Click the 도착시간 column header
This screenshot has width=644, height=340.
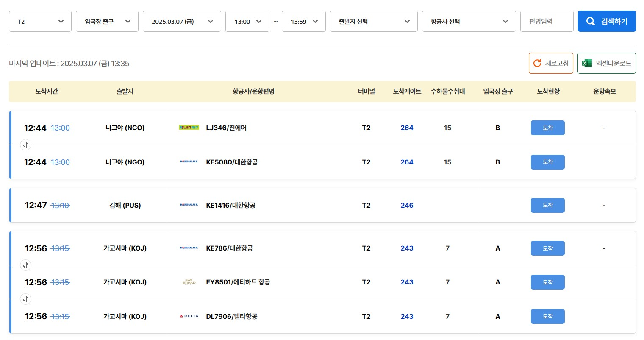[47, 91]
